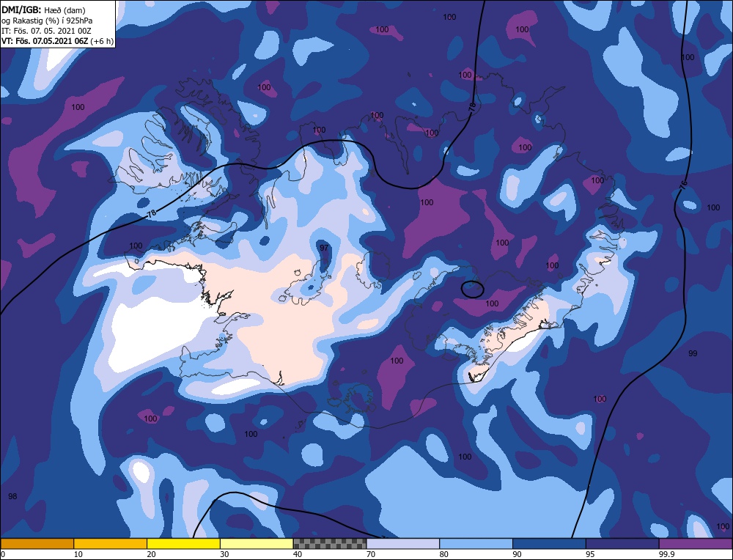Select the bright yellow 20–30 legend swatch

183,543
